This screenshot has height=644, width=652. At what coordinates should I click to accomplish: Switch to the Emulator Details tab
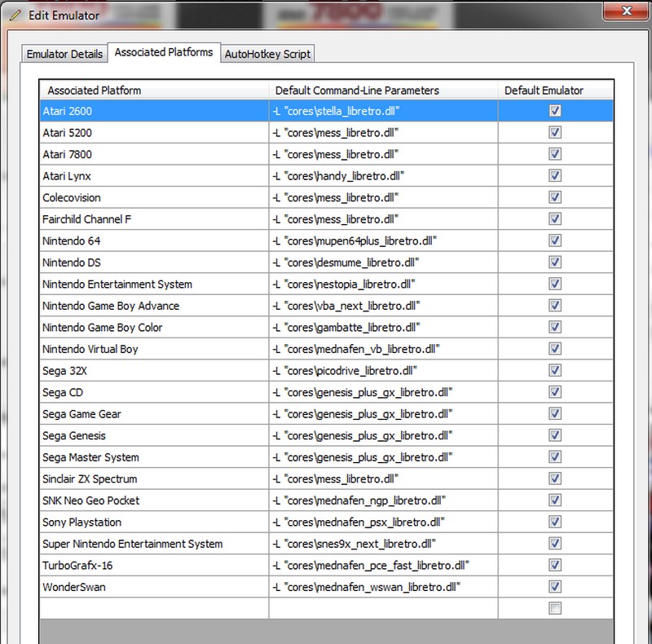[x=65, y=54]
